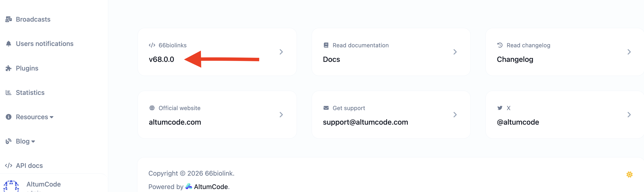This screenshot has height=192, width=644.
Task: Click the Read changelog history icon
Action: point(500,45)
